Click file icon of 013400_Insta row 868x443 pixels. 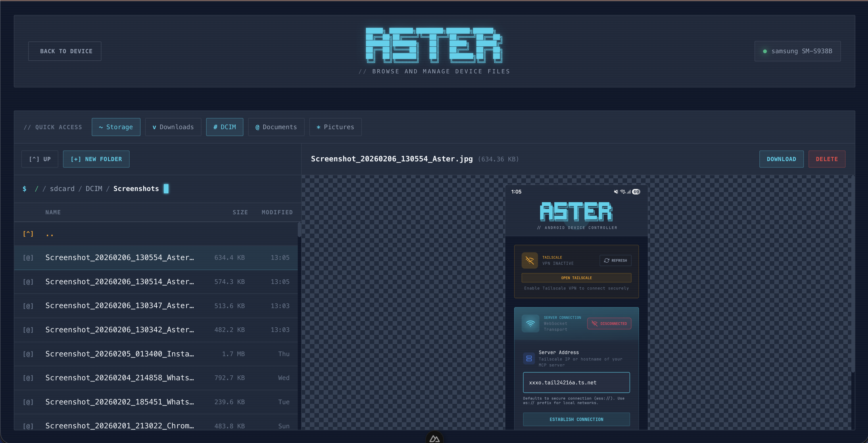[28, 354]
